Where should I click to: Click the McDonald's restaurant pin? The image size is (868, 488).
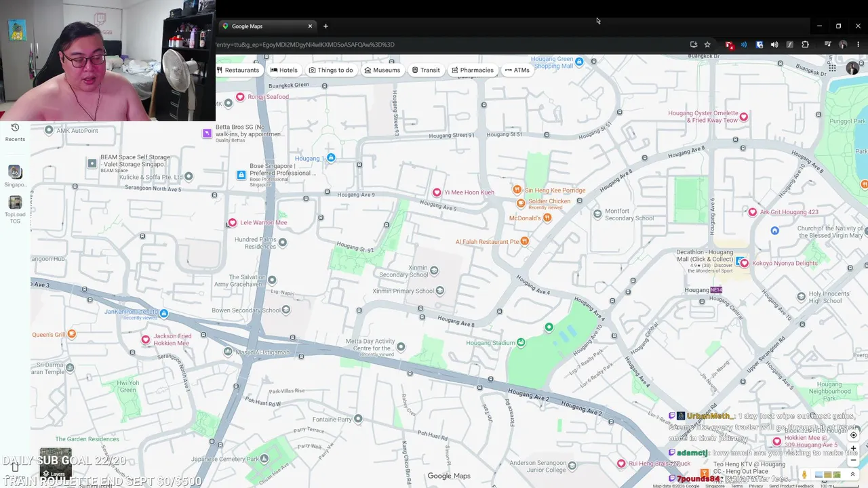547,218
